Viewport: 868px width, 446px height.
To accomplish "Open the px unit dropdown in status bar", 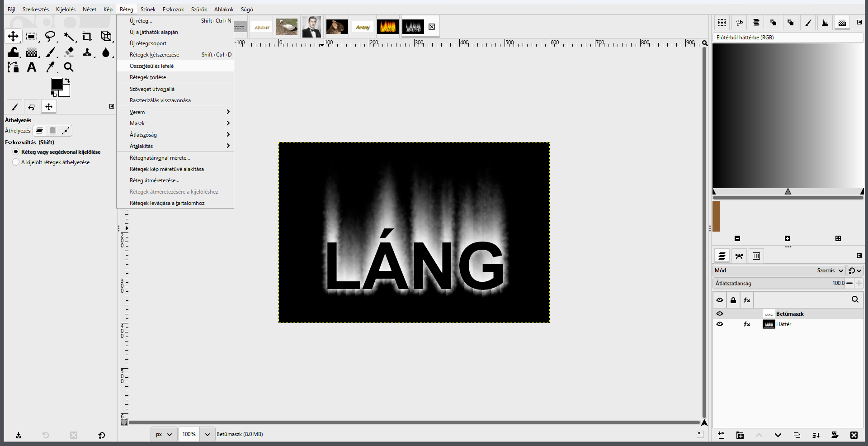I will [x=164, y=434].
